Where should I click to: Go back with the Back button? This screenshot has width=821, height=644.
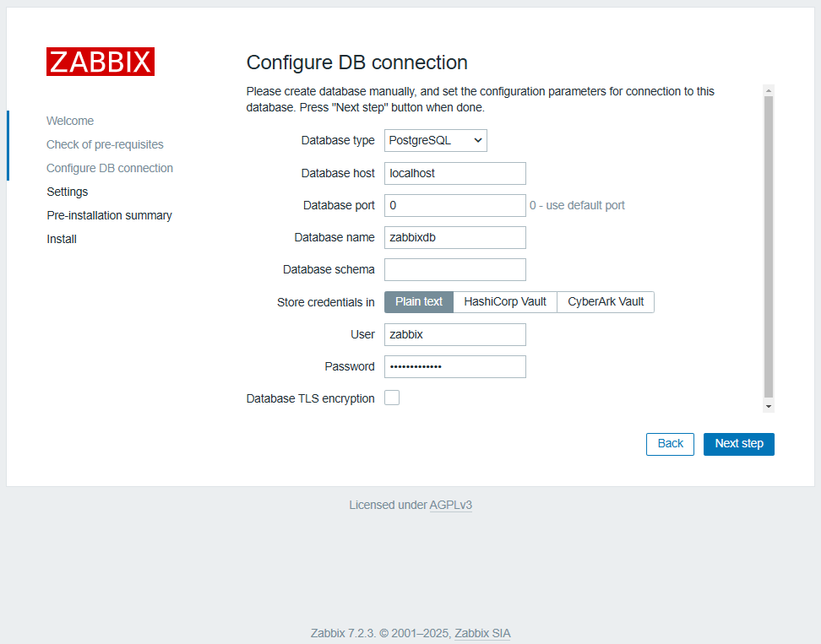point(670,444)
